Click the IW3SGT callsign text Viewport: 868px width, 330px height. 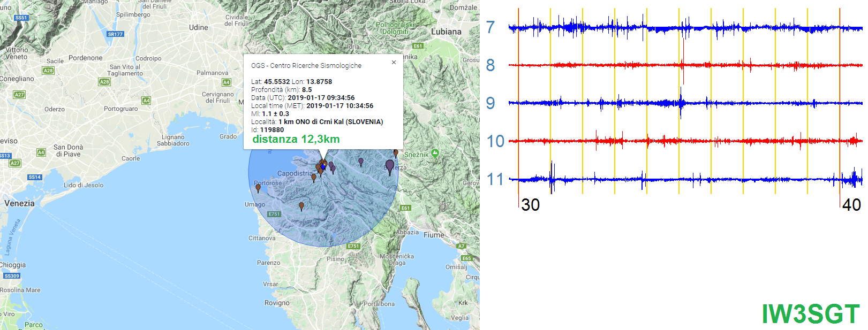tap(811, 314)
